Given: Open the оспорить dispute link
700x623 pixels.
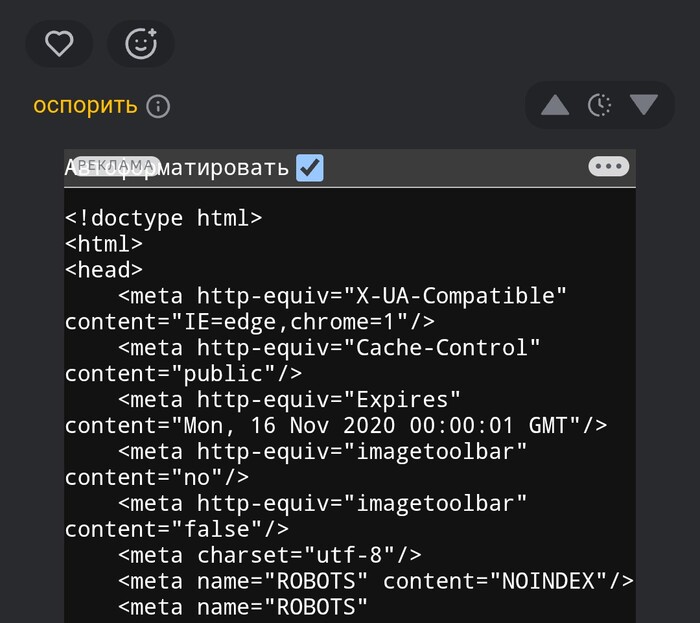Looking at the screenshot, I should pyautogui.click(x=85, y=106).
